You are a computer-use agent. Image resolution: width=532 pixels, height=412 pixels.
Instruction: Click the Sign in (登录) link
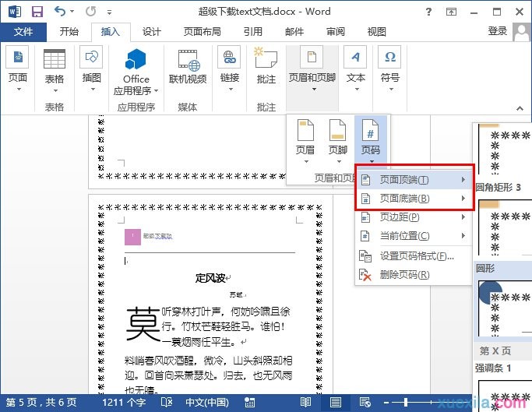click(x=497, y=31)
